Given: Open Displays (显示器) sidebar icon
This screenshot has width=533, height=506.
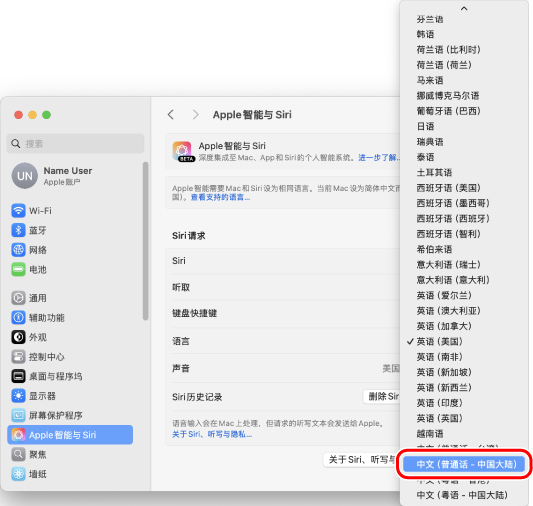Looking at the screenshot, I should 18,396.
